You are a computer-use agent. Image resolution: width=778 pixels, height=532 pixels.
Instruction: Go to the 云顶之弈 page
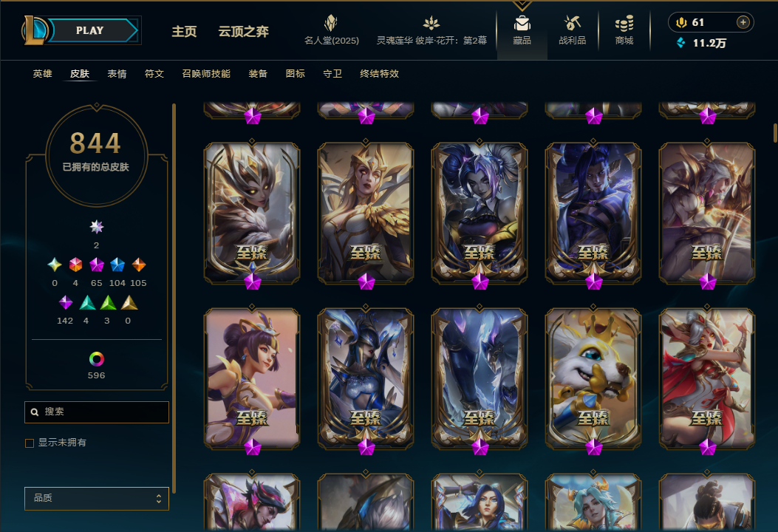pos(244,32)
